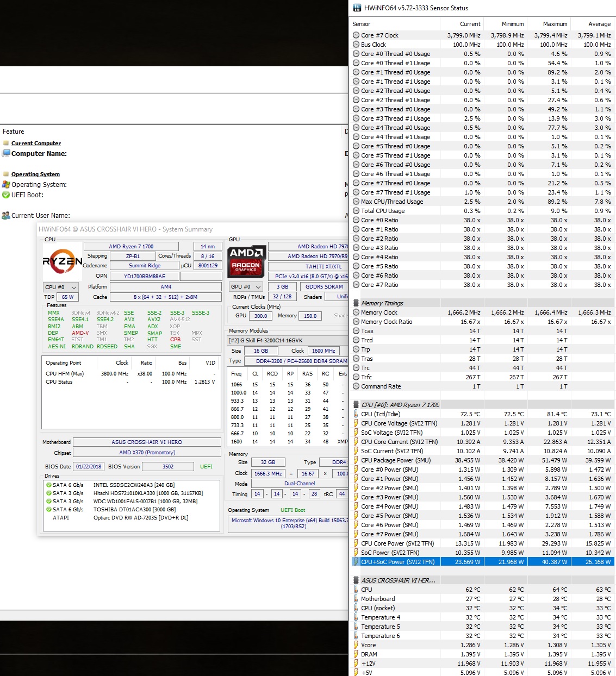Click the ASUS CROSSHAIR VI HERO motherboard field
Image resolution: width=616 pixels, height=676 pixels.
147,442
